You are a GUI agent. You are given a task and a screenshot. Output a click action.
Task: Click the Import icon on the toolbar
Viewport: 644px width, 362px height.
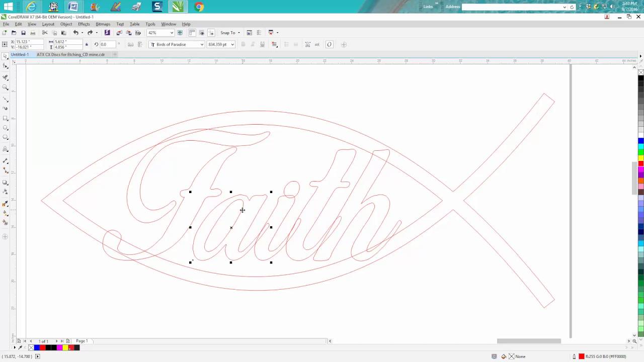pos(119,32)
